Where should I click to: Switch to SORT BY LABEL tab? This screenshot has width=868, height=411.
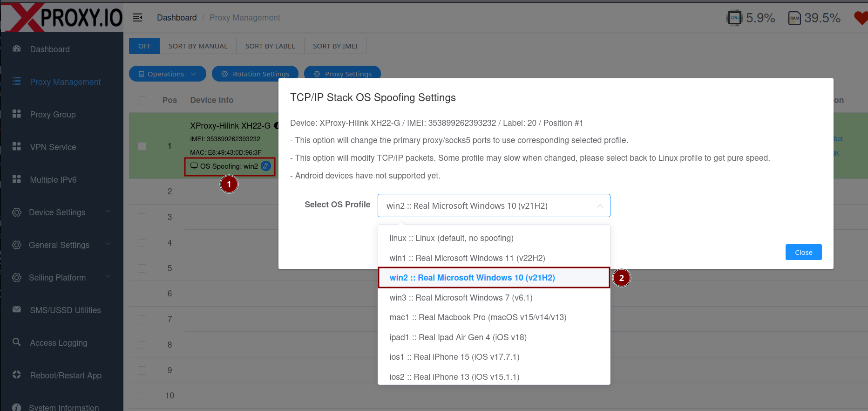click(x=270, y=46)
